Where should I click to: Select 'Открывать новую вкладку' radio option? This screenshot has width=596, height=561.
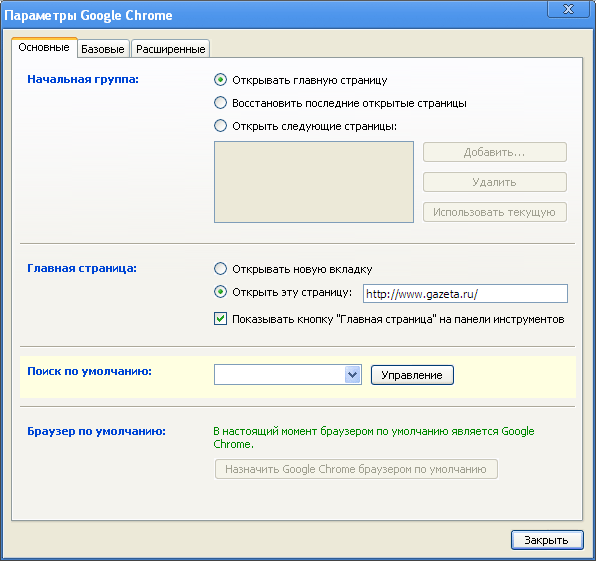220,269
